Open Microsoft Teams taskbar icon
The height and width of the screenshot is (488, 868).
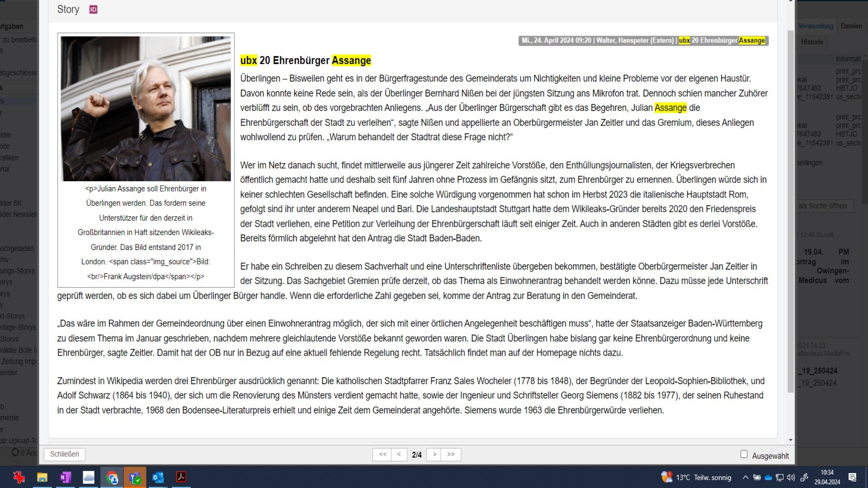(135, 477)
